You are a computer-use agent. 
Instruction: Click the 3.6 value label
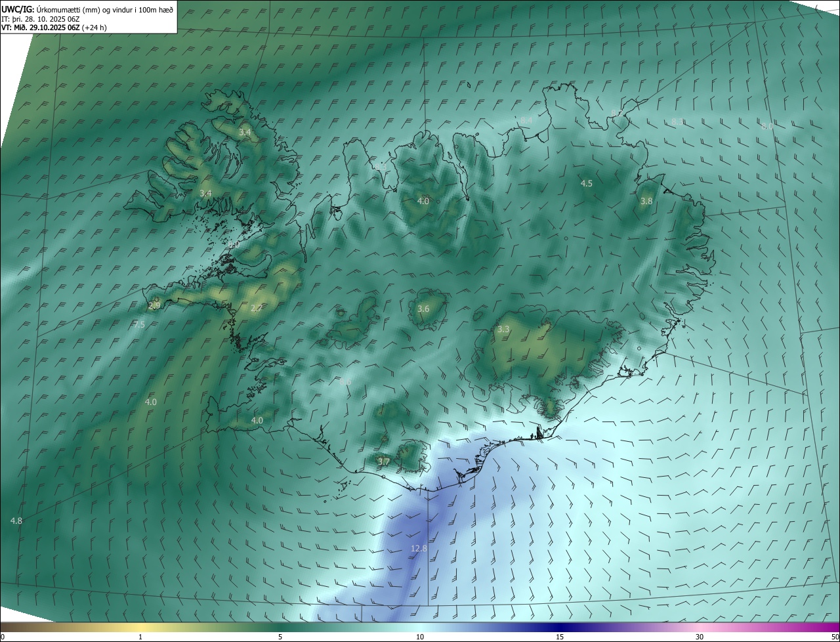point(423,309)
